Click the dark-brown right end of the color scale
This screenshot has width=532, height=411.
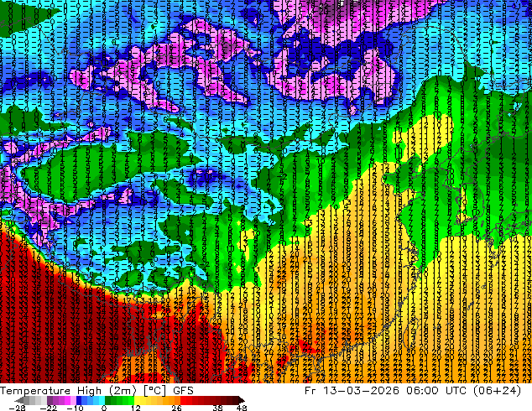coord(241,400)
